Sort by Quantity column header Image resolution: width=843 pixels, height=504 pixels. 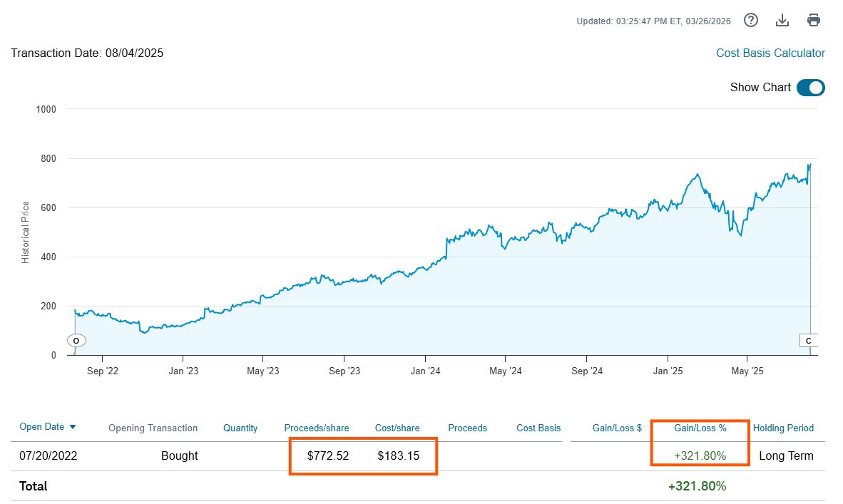coord(240,428)
